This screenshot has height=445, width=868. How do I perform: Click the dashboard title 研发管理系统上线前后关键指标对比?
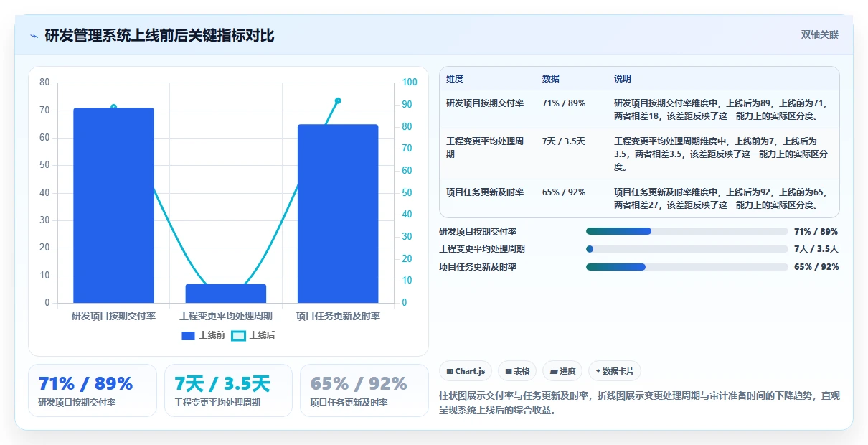tap(159, 35)
